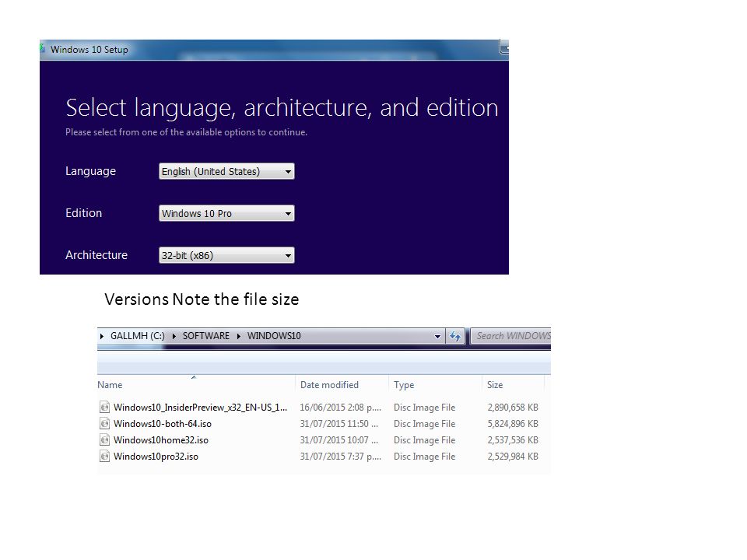The width and height of the screenshot is (747, 560).
Task: Click the 31/07/2015 10:07 date cell
Action: [x=338, y=440]
